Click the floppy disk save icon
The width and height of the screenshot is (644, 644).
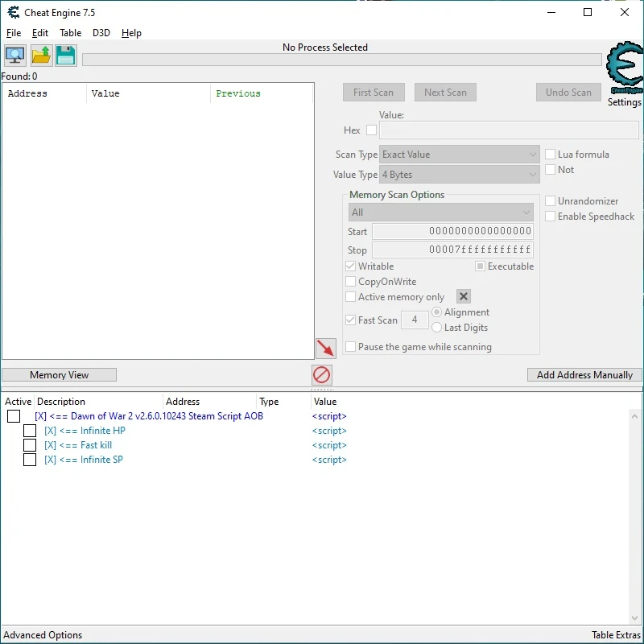[65, 56]
